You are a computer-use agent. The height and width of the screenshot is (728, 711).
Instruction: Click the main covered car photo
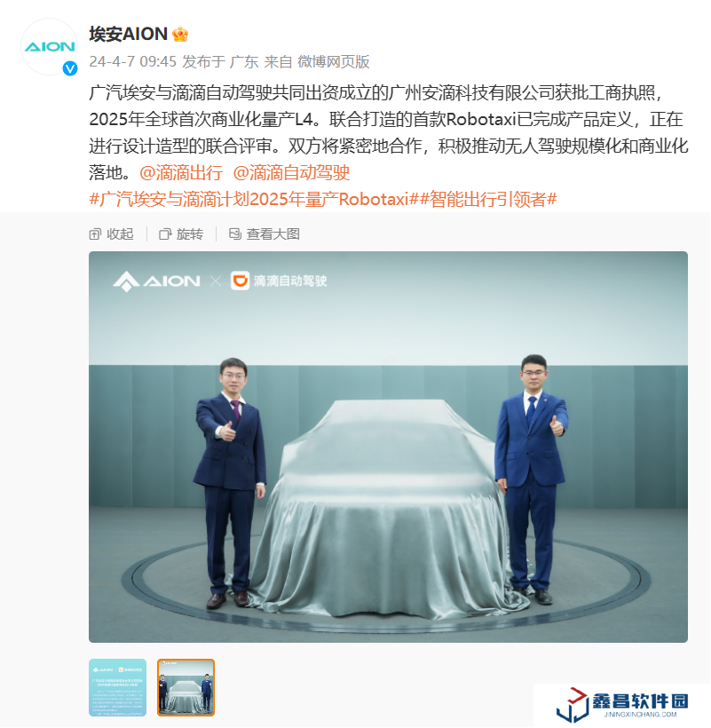click(x=388, y=447)
